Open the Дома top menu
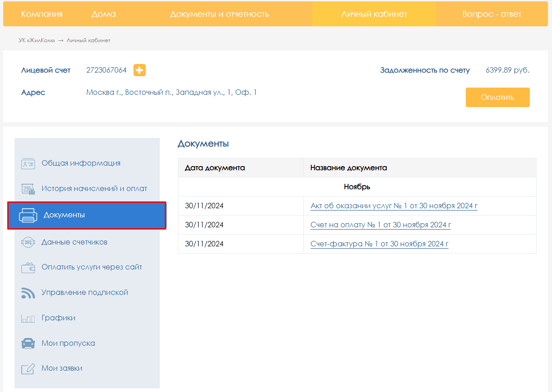 [x=103, y=14]
